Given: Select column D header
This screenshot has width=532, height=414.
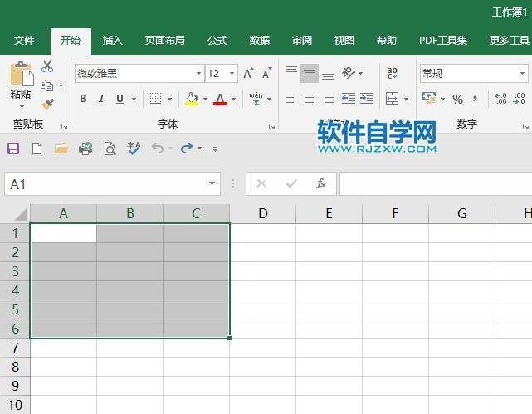Looking at the screenshot, I should click(x=263, y=213).
